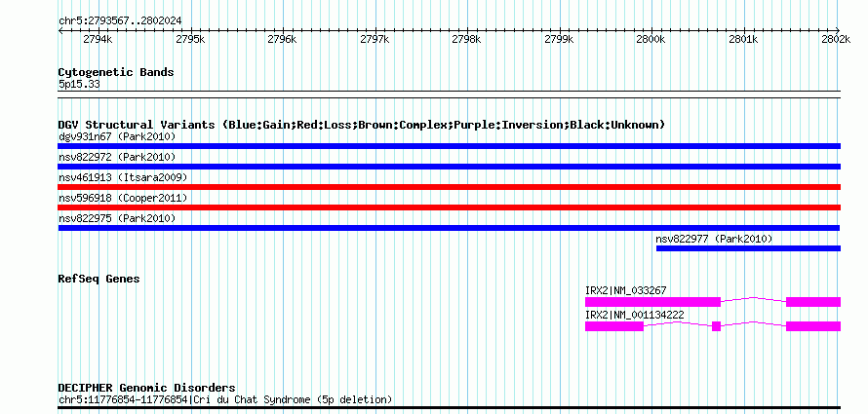Screen dimensions: 868x414
Task: Click the 2798k ruler tick label
Action: click(466, 39)
